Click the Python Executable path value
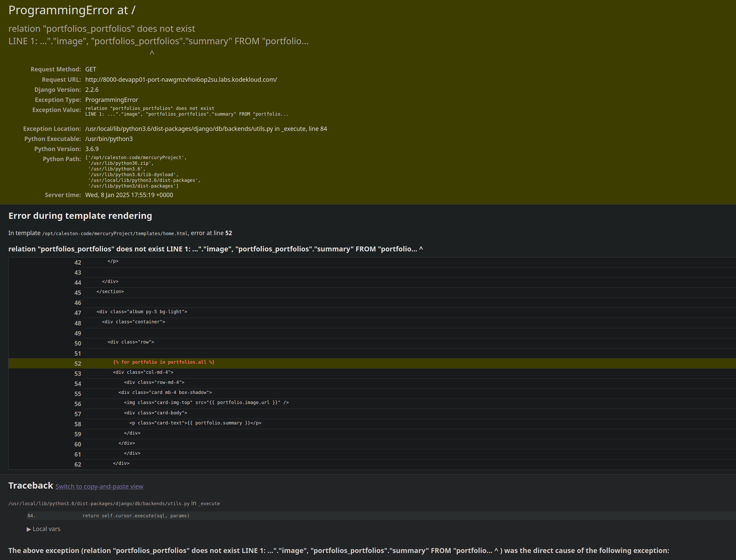 [x=109, y=139]
